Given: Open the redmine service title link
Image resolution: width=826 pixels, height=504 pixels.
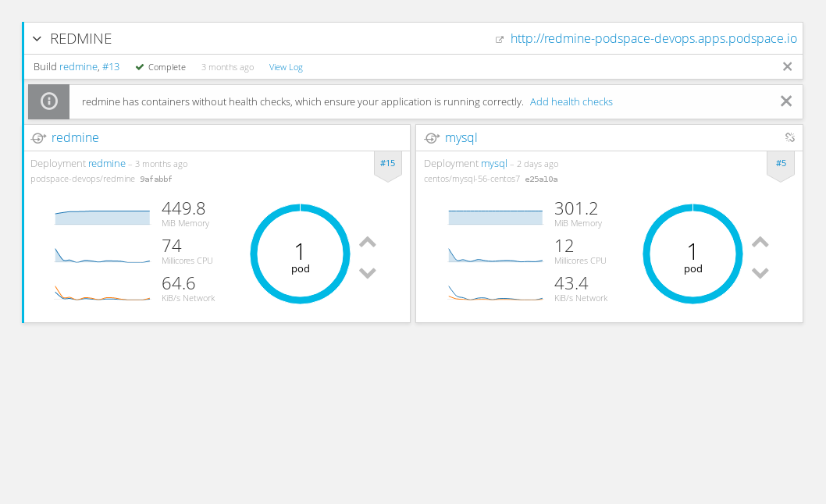Looking at the screenshot, I should point(75,137).
